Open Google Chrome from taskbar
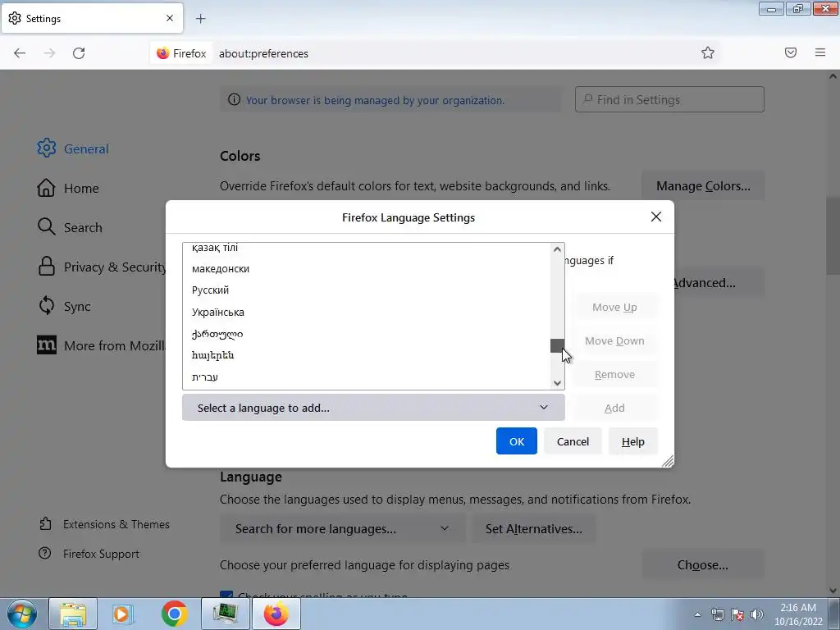The image size is (840, 630). (174, 614)
